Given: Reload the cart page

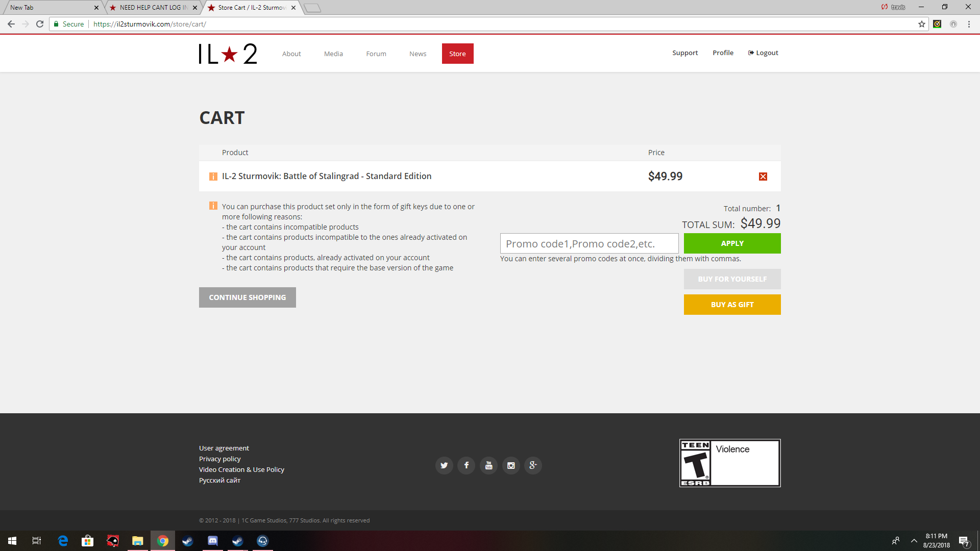Looking at the screenshot, I should coord(40,24).
